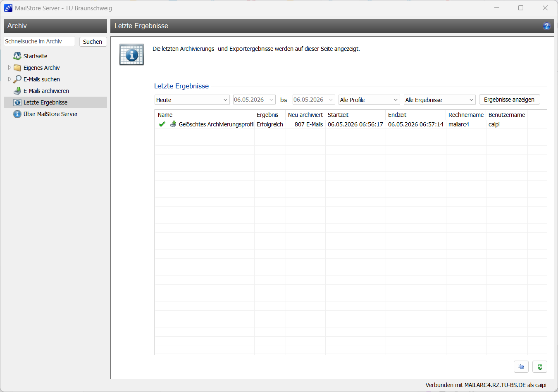This screenshot has height=392, width=558.
Task: Click the Archiv sidebar header
Action: coord(55,26)
